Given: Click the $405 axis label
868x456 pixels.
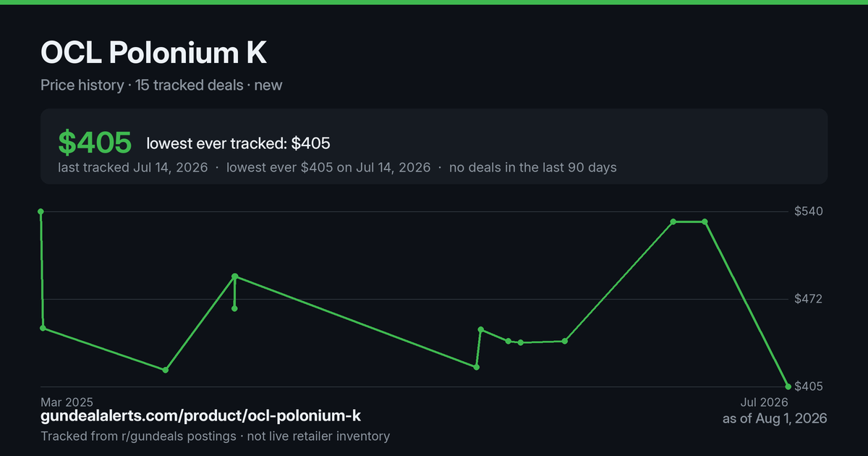Looking at the screenshot, I should [809, 386].
